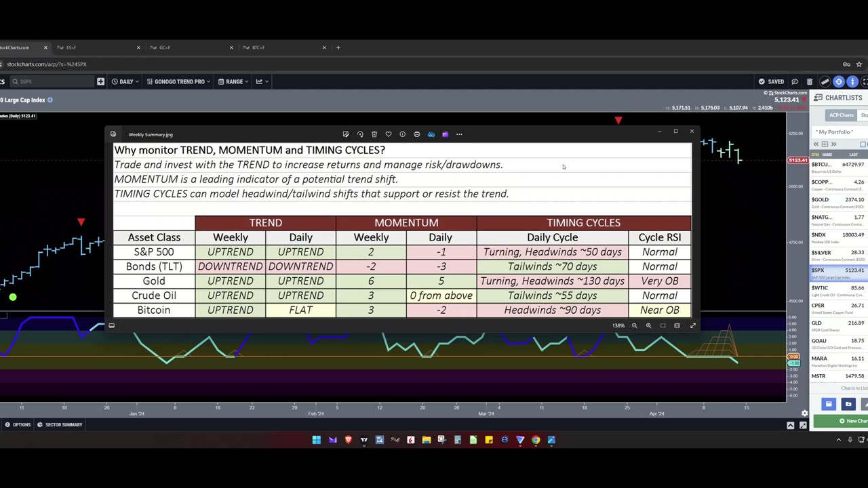Select the $GOLD row in the chartlist

[839, 202]
